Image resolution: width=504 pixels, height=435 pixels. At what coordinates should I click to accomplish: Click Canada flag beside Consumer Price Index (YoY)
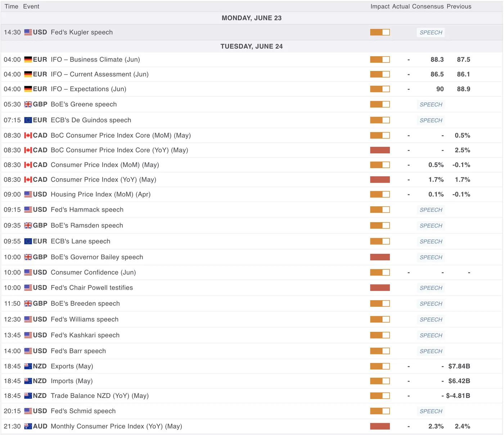[x=28, y=180]
